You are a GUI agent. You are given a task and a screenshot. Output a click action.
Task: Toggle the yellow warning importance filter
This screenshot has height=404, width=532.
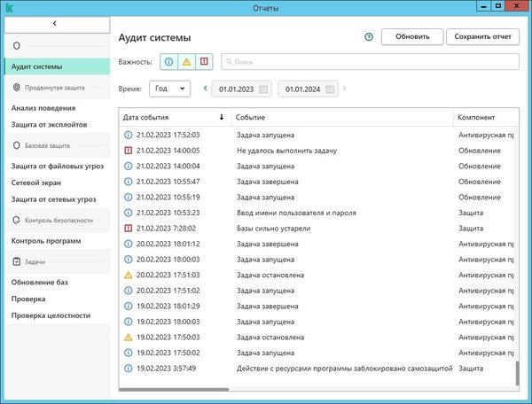tap(186, 62)
